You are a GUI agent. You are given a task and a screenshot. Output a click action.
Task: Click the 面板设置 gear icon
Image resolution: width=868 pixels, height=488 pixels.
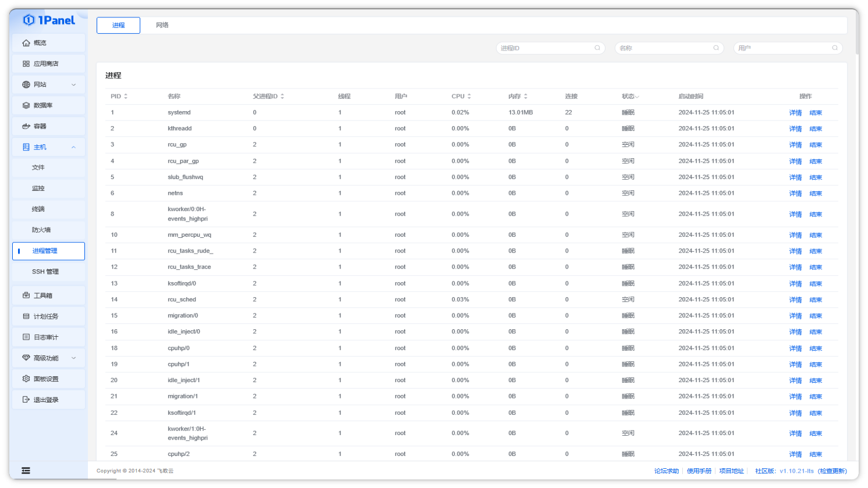pos(26,379)
